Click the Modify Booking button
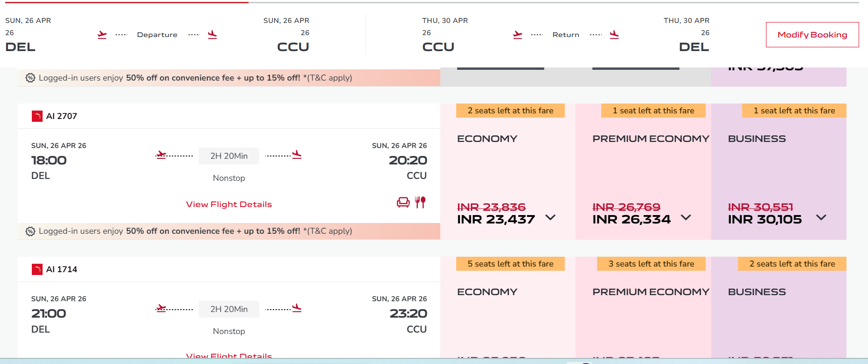 tap(812, 34)
